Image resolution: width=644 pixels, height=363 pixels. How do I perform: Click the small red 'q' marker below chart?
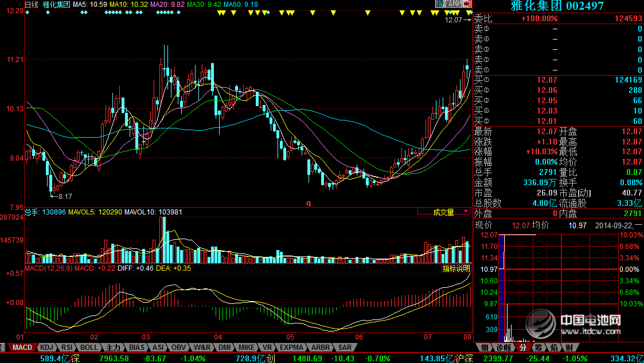[x=308, y=202]
